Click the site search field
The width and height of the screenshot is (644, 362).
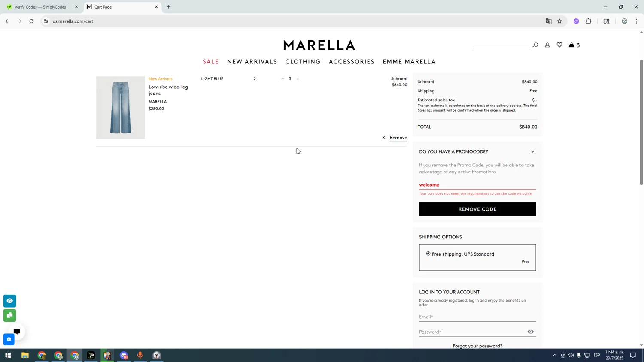(x=501, y=45)
